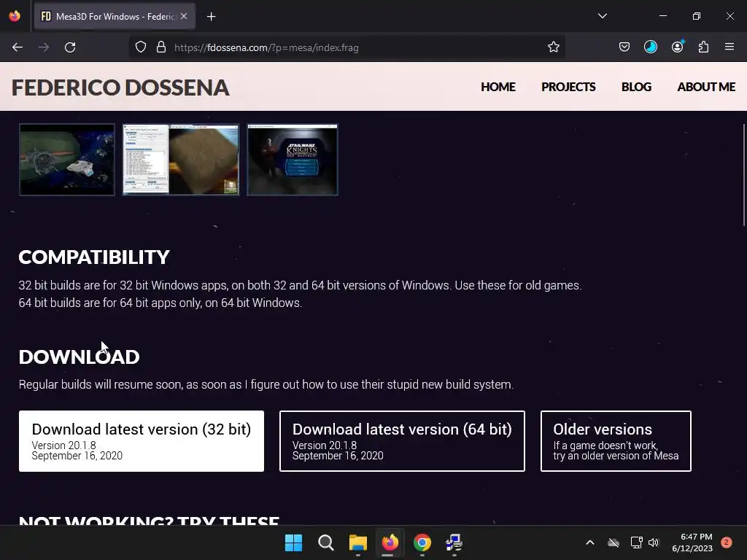List all tabs dropdown arrow

coord(602,16)
